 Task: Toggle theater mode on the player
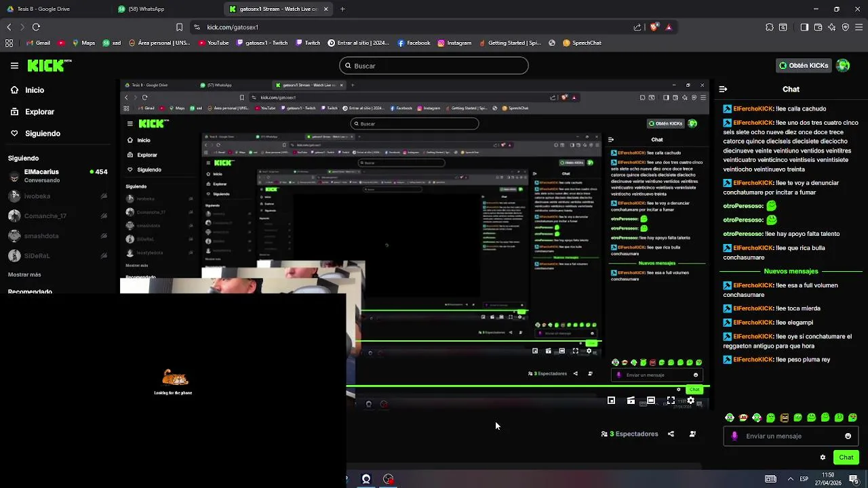tap(650, 401)
